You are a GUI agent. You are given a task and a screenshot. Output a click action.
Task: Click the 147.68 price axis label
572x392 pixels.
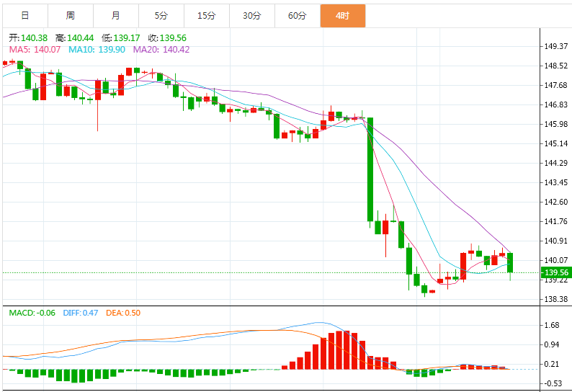(556, 85)
